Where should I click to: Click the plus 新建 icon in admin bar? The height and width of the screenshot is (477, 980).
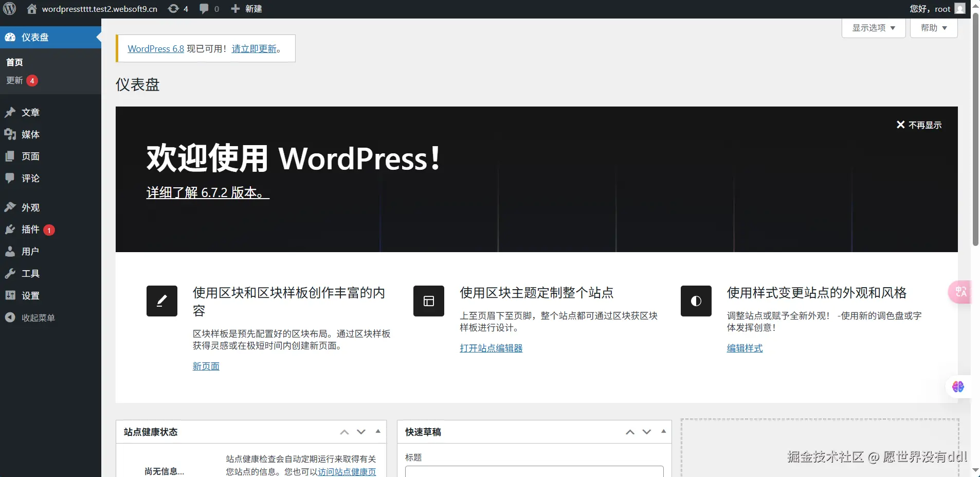coord(235,9)
